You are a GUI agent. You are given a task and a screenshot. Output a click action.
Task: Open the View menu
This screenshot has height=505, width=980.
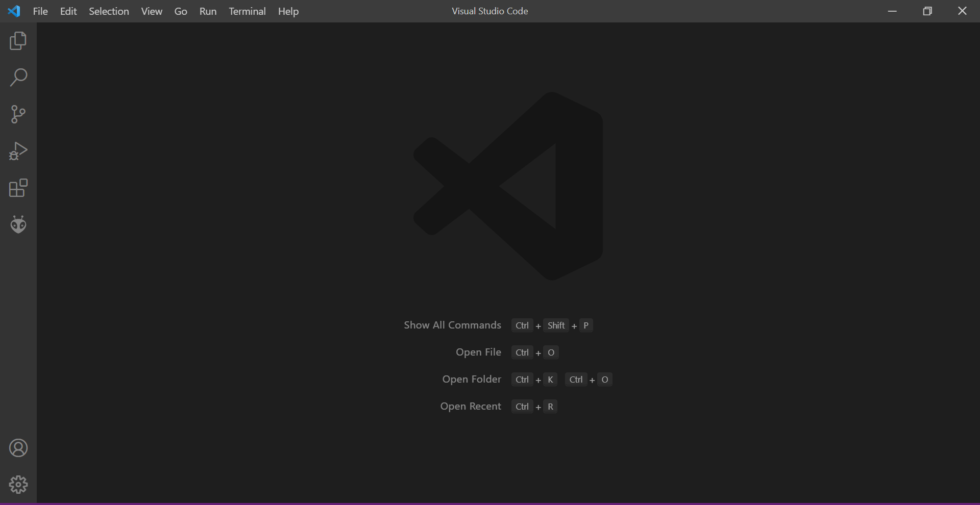click(x=152, y=11)
